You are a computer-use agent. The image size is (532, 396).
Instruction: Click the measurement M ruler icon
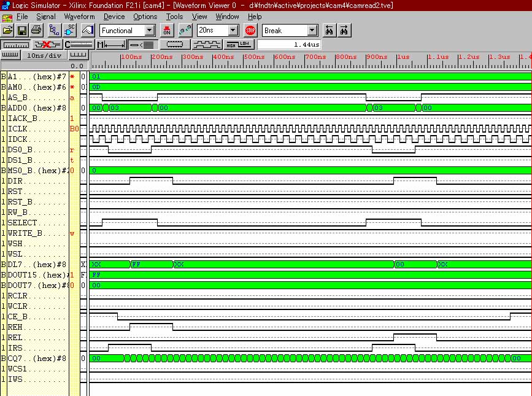pyautogui.click(x=111, y=44)
